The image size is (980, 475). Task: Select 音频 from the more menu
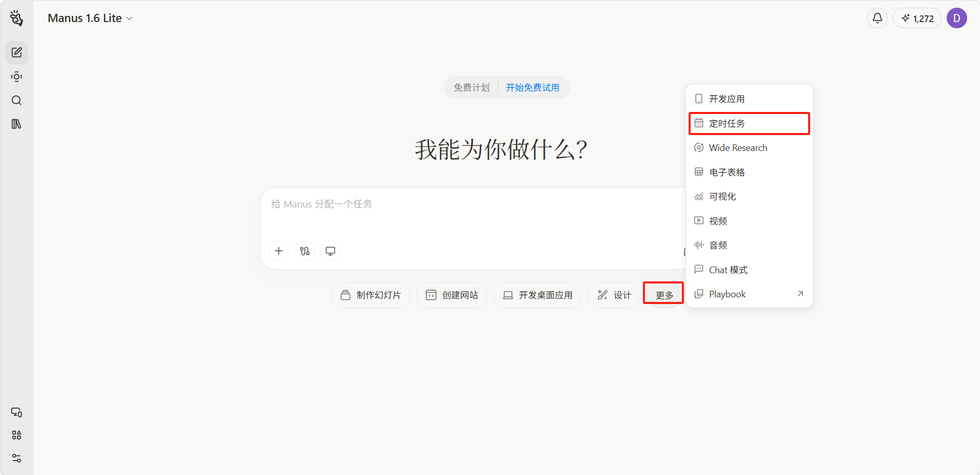(x=749, y=245)
